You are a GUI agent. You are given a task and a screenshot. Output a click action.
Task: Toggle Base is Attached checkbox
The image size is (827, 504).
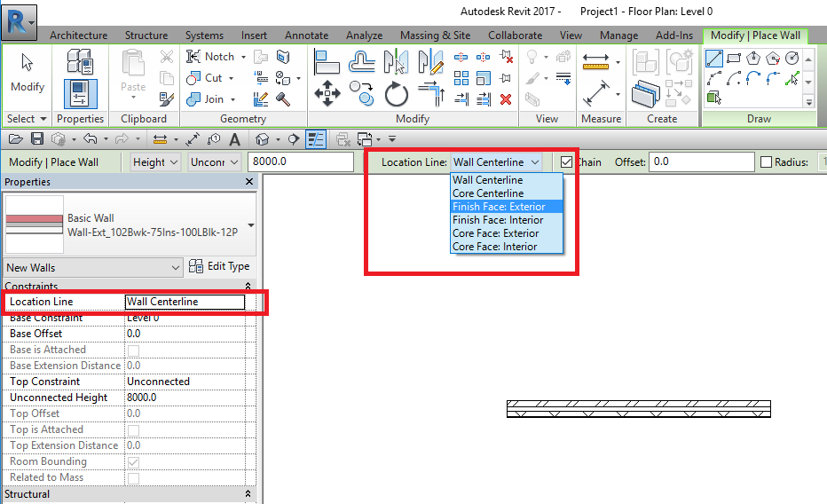click(x=133, y=350)
